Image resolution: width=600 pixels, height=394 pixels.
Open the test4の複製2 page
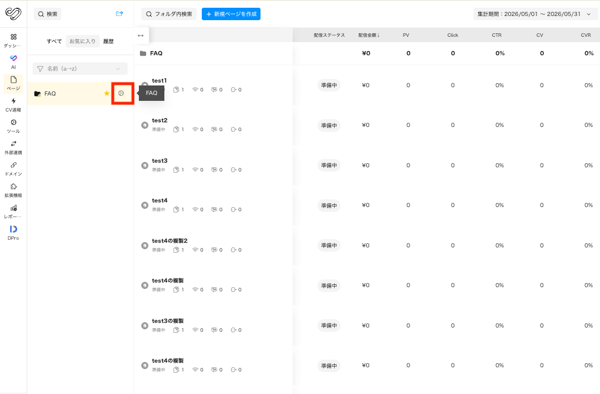tap(170, 241)
